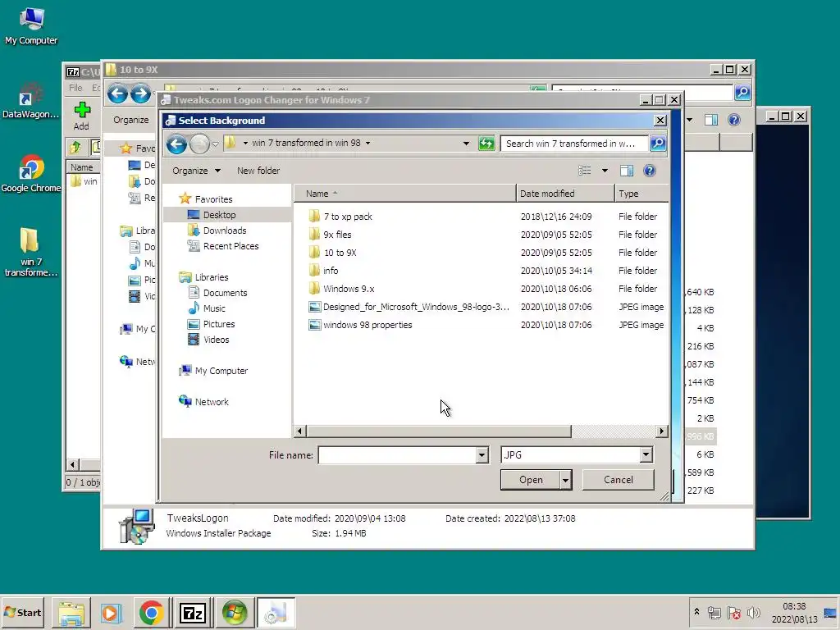Select Network in navigation pane
The width and height of the screenshot is (840, 630).
click(x=211, y=402)
